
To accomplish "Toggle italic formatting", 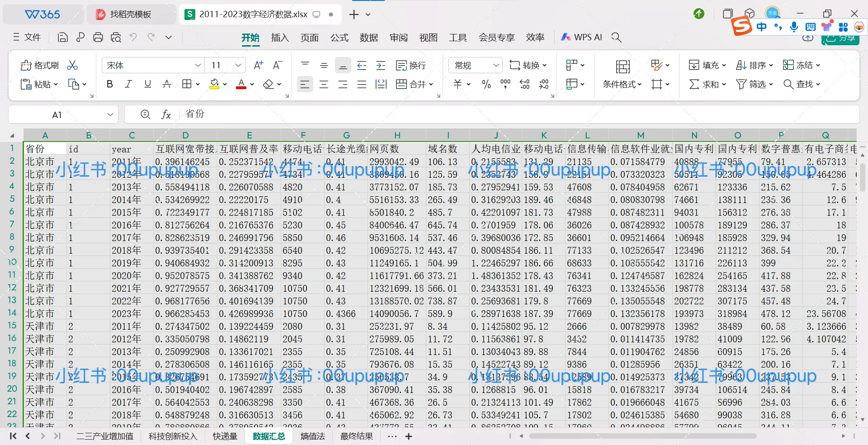I will click(128, 84).
